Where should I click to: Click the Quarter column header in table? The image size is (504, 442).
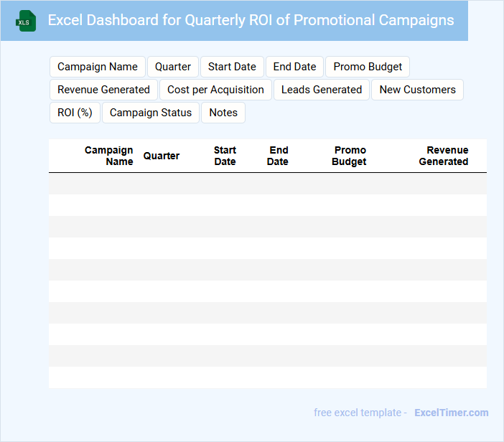click(x=162, y=156)
